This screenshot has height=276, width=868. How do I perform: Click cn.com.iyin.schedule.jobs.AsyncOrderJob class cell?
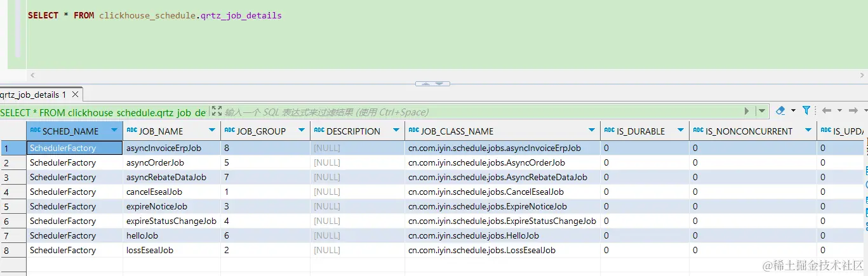pyautogui.click(x=502, y=162)
